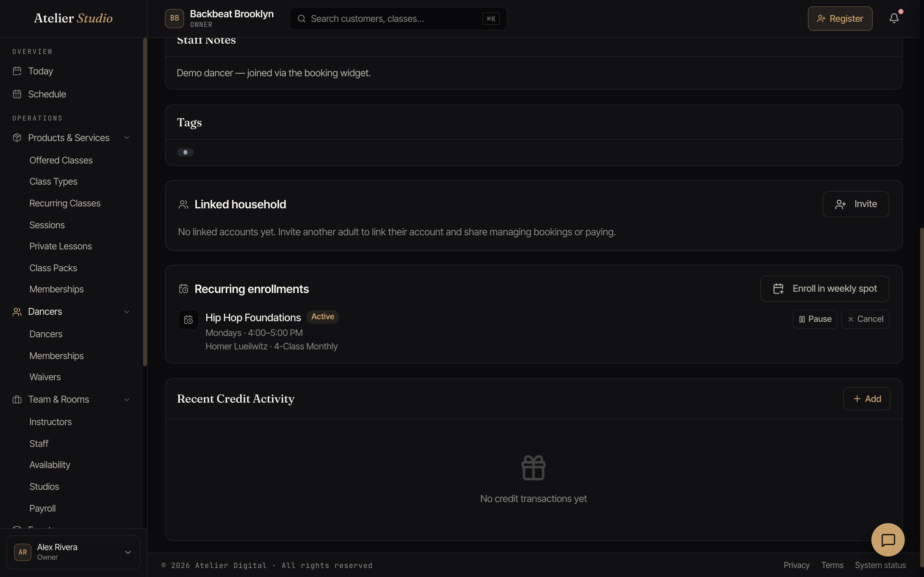Pause the Hip Hop Foundations enrollment
Screen dimensions: 924x577
[x=815, y=319]
